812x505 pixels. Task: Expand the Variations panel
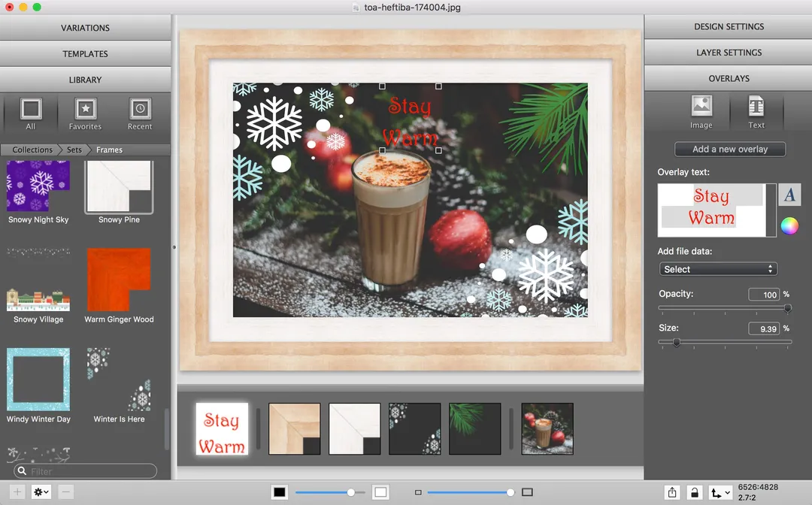click(x=85, y=28)
